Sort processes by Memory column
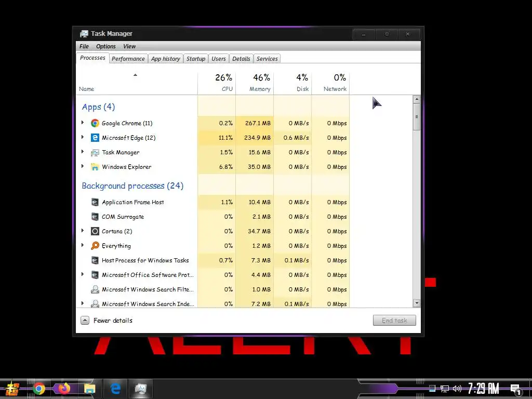The height and width of the screenshot is (399, 532). (255, 83)
